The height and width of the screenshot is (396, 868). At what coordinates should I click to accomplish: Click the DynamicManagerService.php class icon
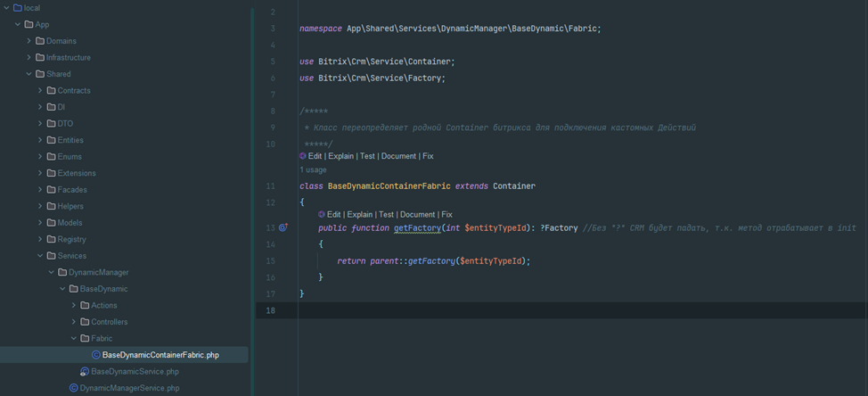coord(73,388)
